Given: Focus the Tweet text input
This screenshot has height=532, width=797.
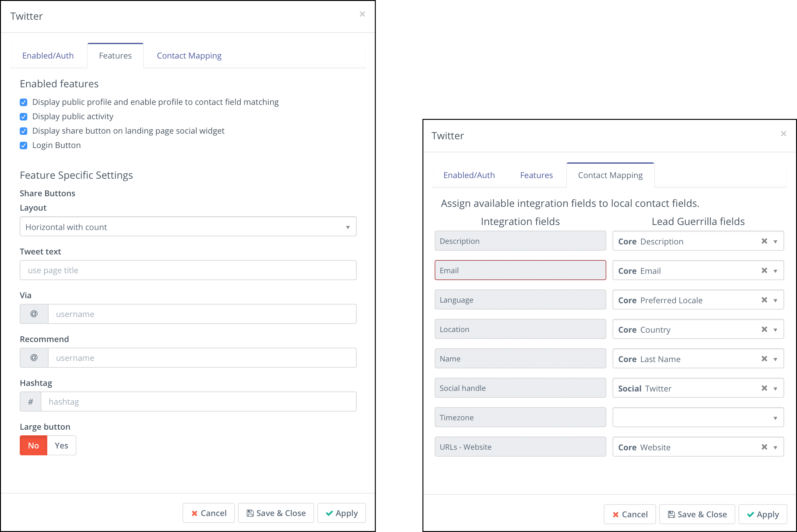Looking at the screenshot, I should pos(188,270).
